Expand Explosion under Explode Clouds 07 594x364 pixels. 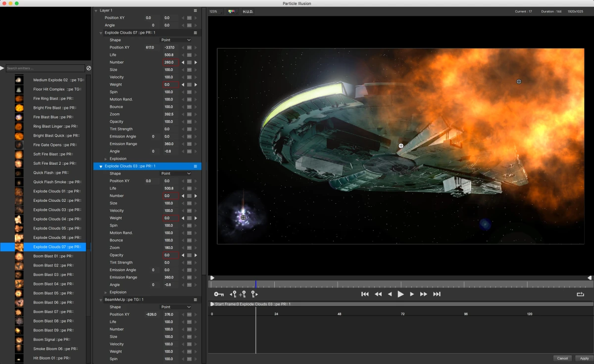pyautogui.click(x=106, y=159)
